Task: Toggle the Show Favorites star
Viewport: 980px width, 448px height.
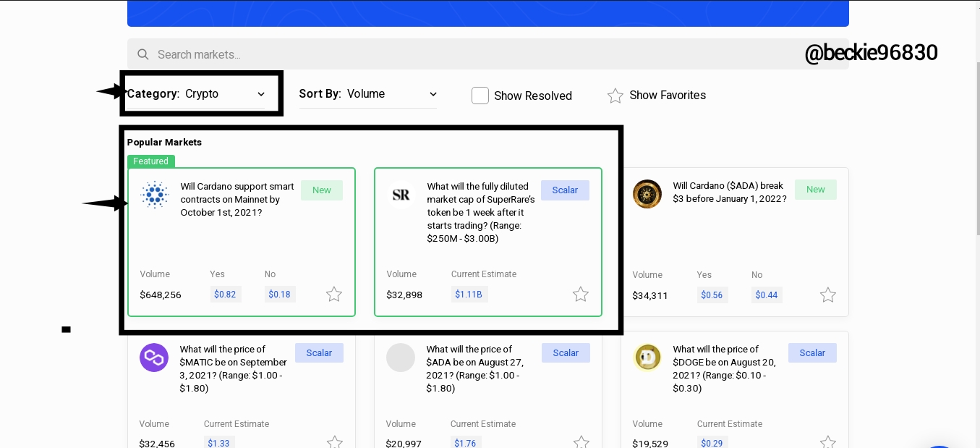Action: pyautogui.click(x=615, y=96)
